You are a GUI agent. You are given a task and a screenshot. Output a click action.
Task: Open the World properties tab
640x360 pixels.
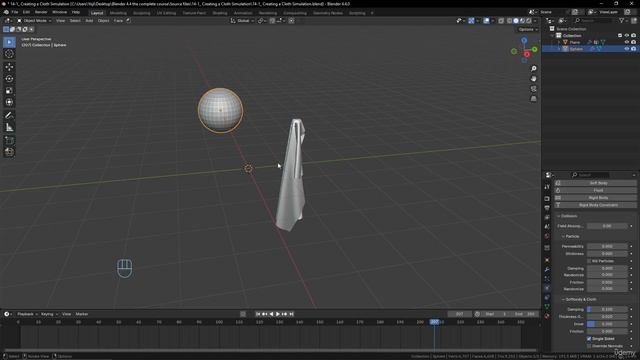click(x=547, y=236)
